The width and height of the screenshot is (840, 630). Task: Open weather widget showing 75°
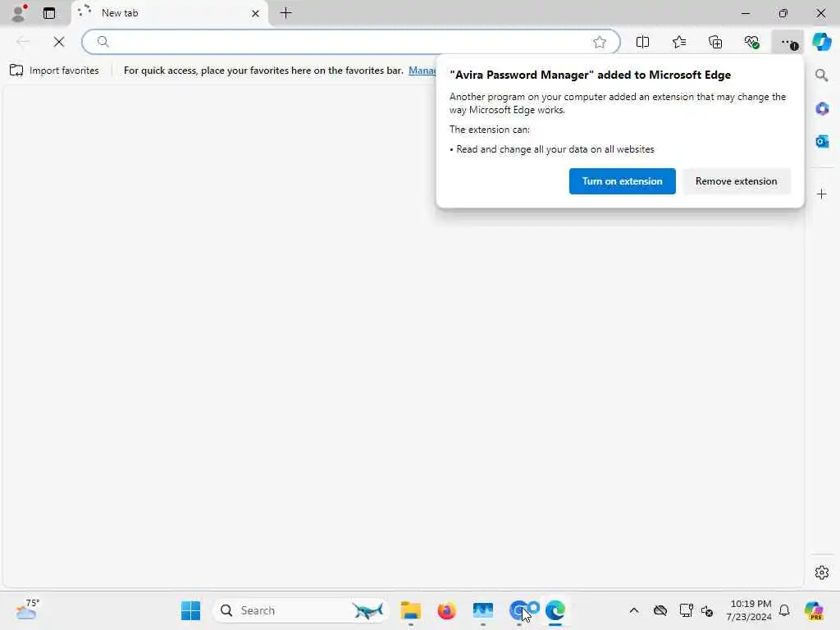(27, 609)
